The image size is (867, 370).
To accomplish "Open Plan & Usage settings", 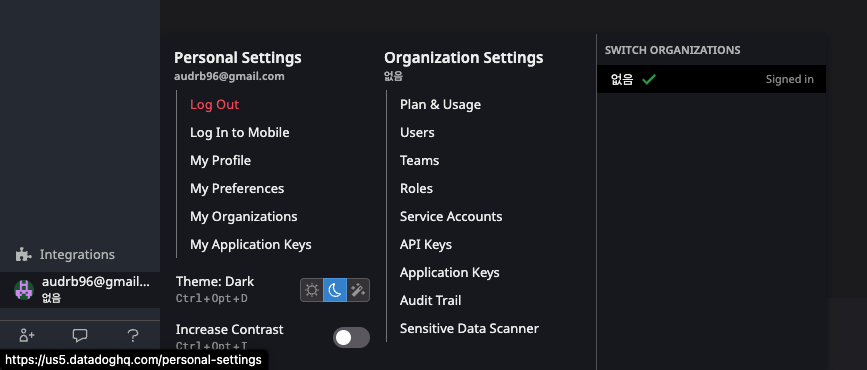I will (440, 105).
